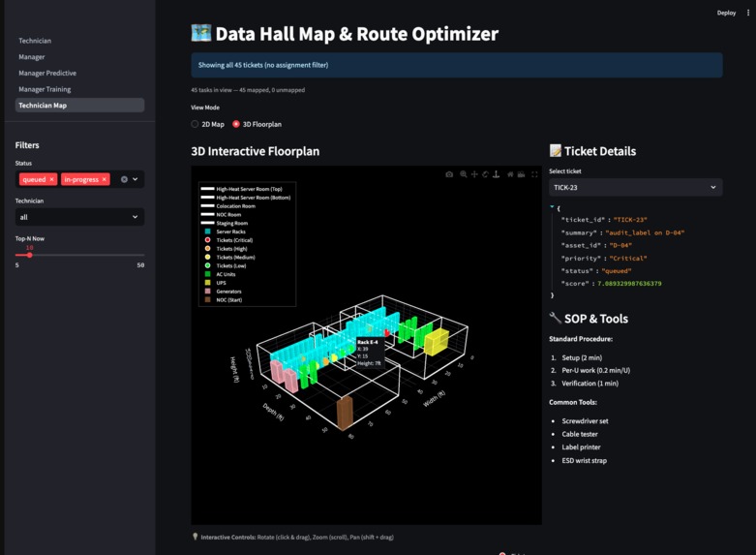Remove the in-progress status tag

pos(105,179)
